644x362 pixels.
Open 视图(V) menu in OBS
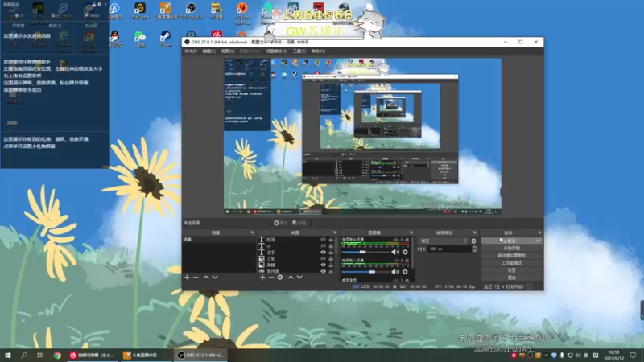tap(228, 51)
